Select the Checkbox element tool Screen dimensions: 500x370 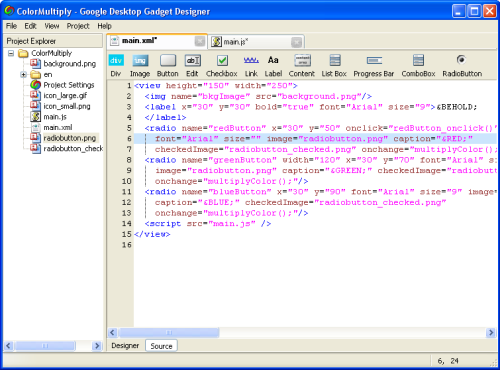[222, 66]
